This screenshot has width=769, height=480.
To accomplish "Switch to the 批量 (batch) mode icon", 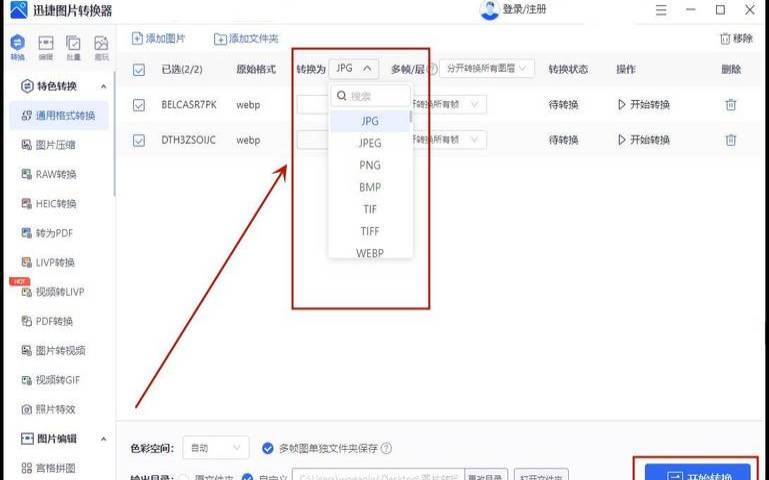I will (x=73, y=45).
